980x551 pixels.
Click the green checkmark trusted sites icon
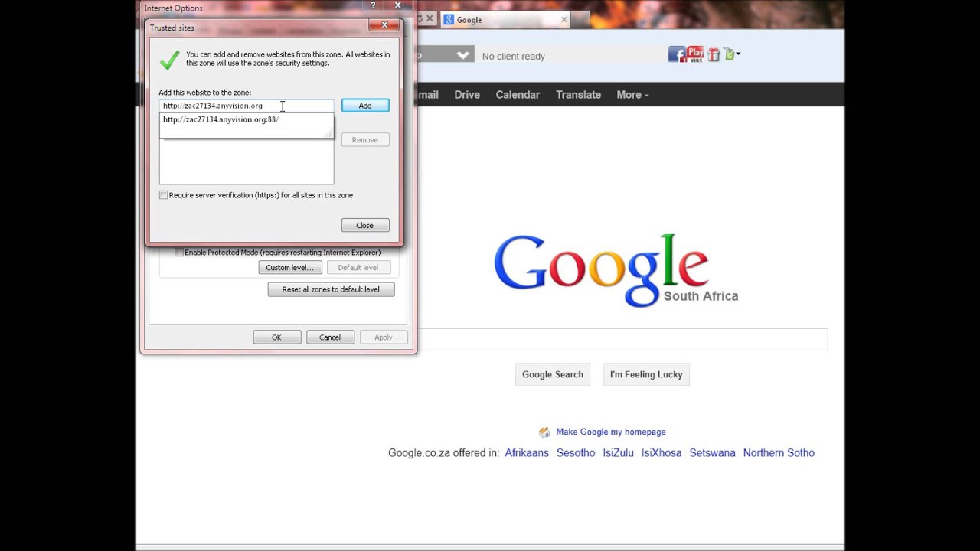point(169,59)
